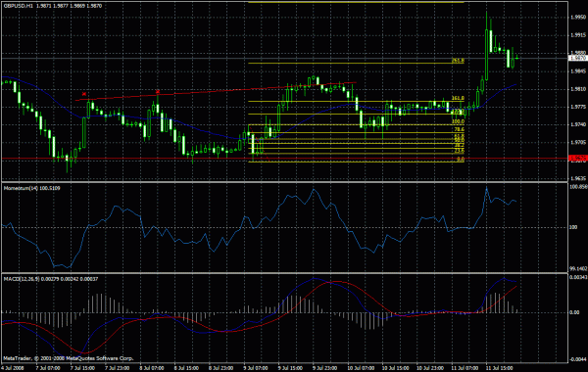Click the 1.9915 price scale label

pyautogui.click(x=578, y=35)
